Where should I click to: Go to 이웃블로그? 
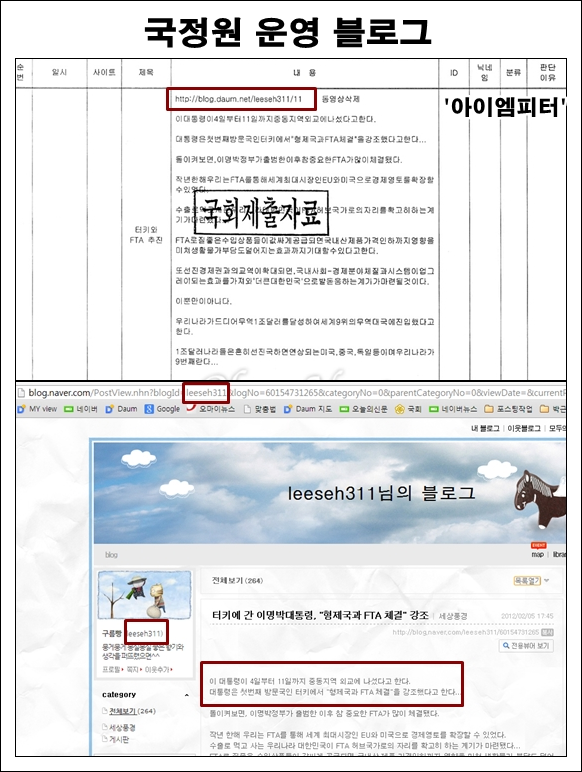(524, 428)
